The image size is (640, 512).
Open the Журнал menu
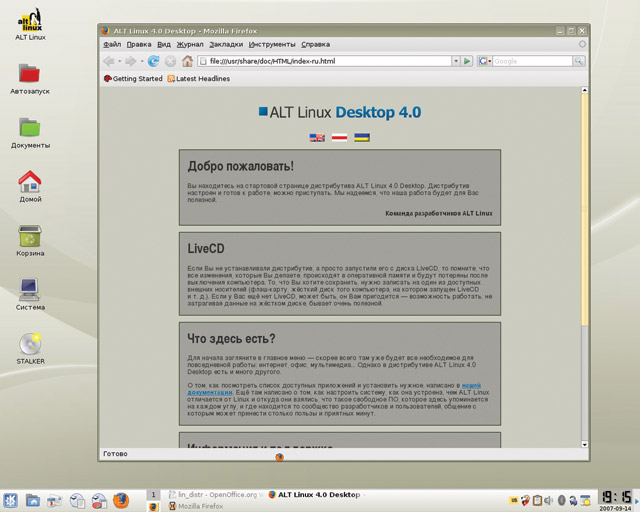pos(190,45)
